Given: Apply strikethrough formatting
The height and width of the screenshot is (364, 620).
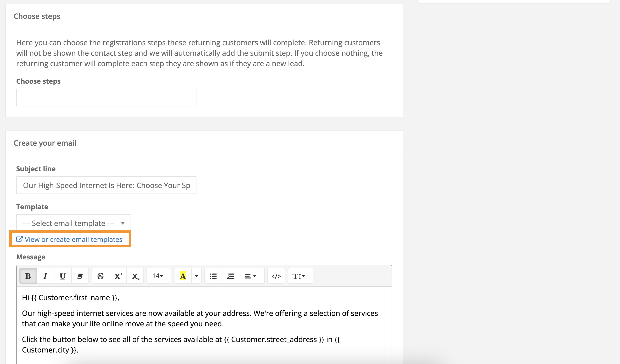Looking at the screenshot, I should 100,276.
